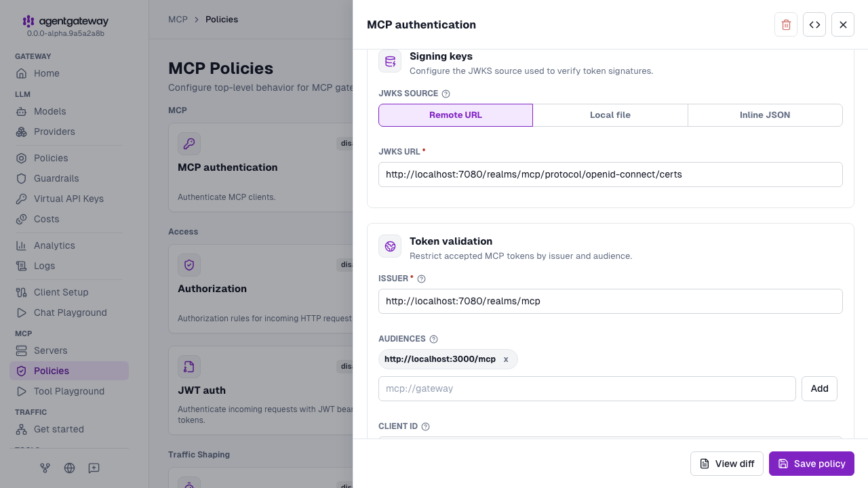This screenshot has height=488, width=868.
Task: Open LLM Policies in sidebar
Action: coord(69,158)
